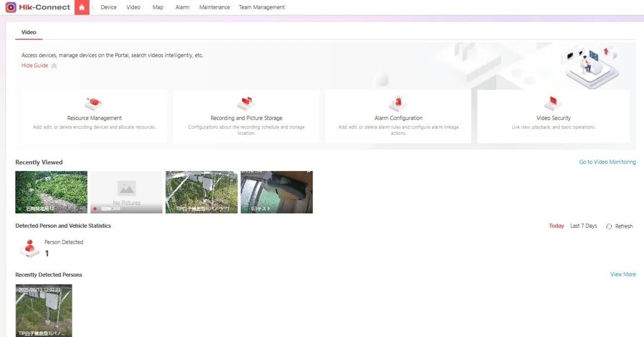Image resolution: width=644 pixels, height=337 pixels.
Task: Open the Team Management menu
Action: click(x=262, y=8)
